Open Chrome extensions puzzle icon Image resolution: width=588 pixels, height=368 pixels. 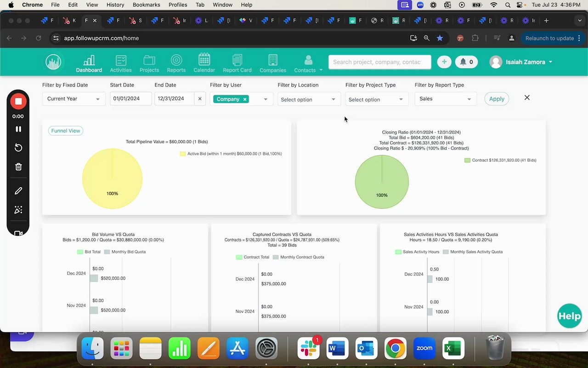pyautogui.click(x=475, y=38)
